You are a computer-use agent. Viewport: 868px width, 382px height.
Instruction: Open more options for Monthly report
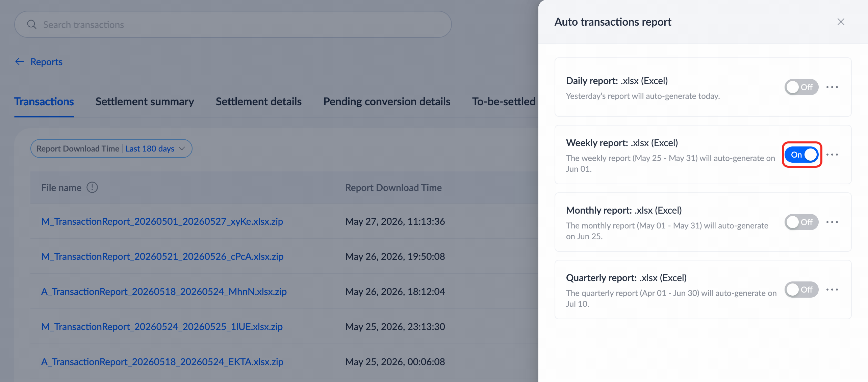point(832,222)
